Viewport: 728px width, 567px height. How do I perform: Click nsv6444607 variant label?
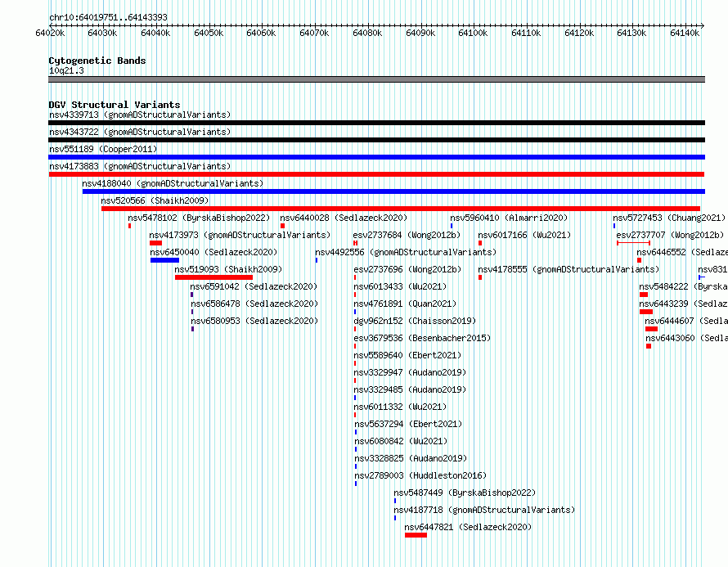(686, 321)
